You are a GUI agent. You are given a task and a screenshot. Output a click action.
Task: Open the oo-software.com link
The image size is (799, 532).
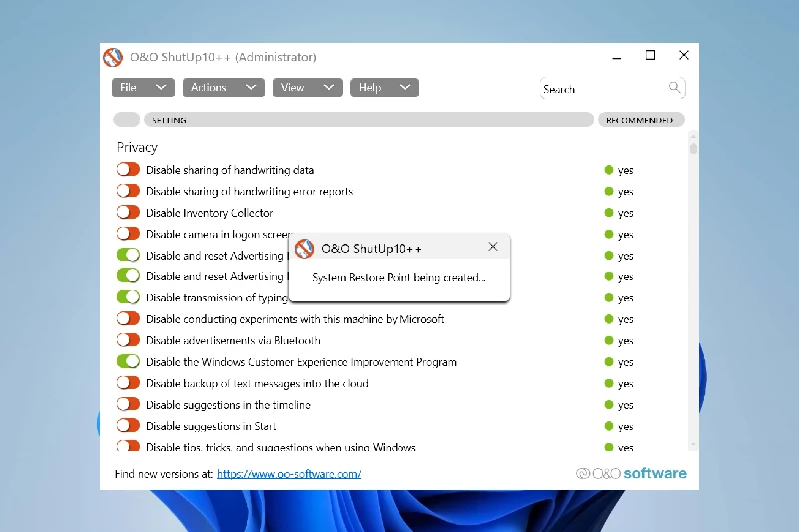point(288,474)
